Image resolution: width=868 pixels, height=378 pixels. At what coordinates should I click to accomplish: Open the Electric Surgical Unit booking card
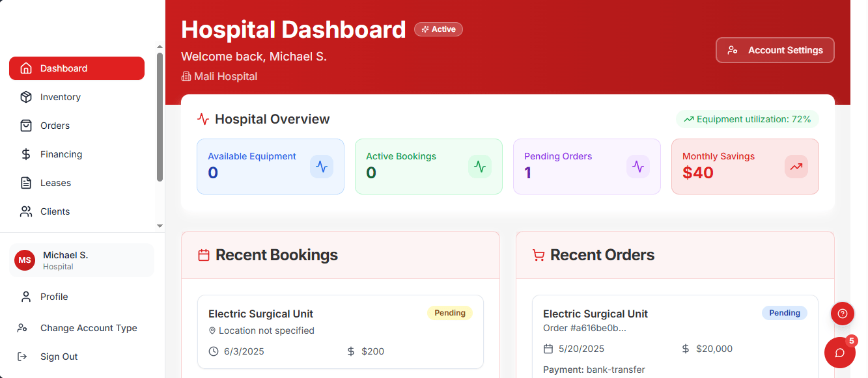click(x=340, y=332)
